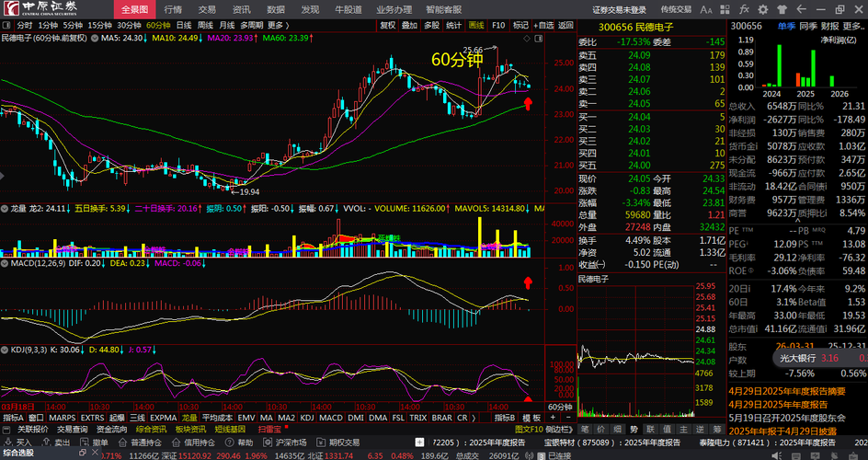The height and width of the screenshot is (460, 868).
Task: Click the icon left of 关联报价
Action: click(6, 429)
